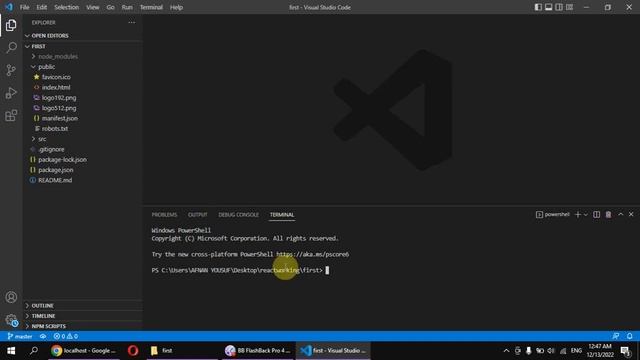This screenshot has width=640, height=360.
Task: Open the Help menu
Action: [x=176, y=7]
